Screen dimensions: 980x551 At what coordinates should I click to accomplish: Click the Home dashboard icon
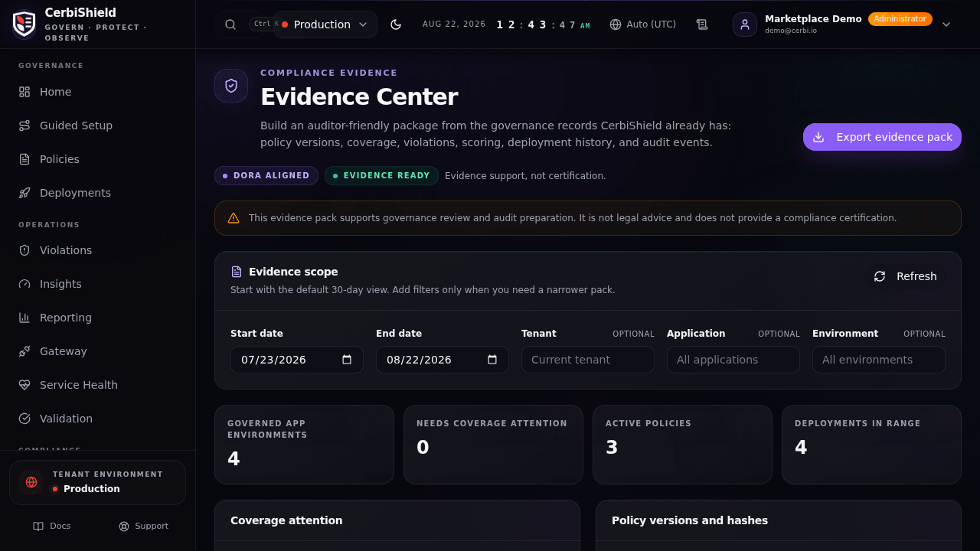[x=24, y=92]
